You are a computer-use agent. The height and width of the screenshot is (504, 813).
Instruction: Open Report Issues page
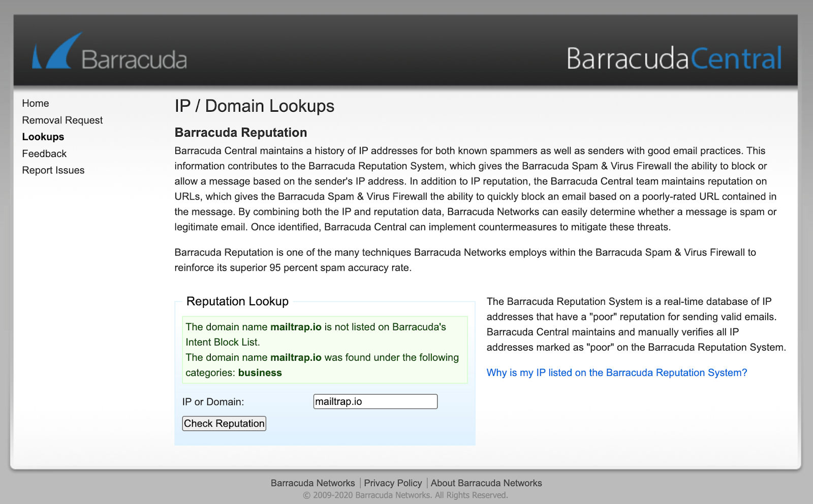[53, 170]
